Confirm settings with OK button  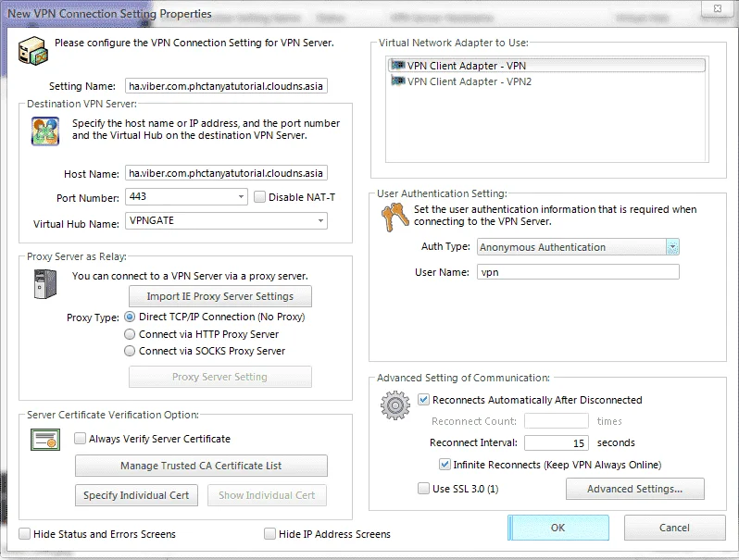click(x=558, y=528)
